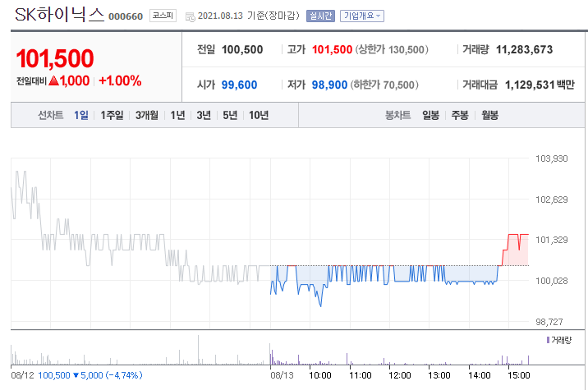The width and height of the screenshot is (588, 390).
Task: Select the 3년 line chart tab
Action: [204, 115]
